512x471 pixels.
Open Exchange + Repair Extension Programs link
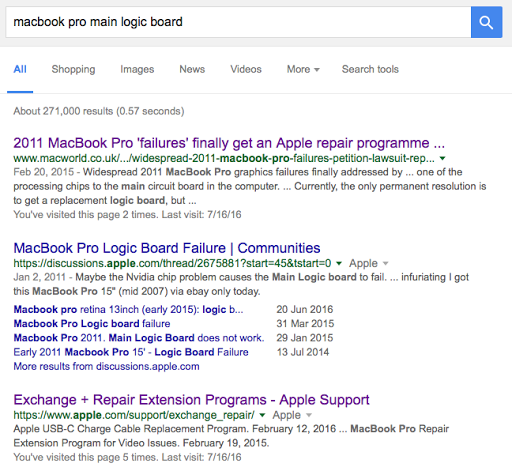191,400
